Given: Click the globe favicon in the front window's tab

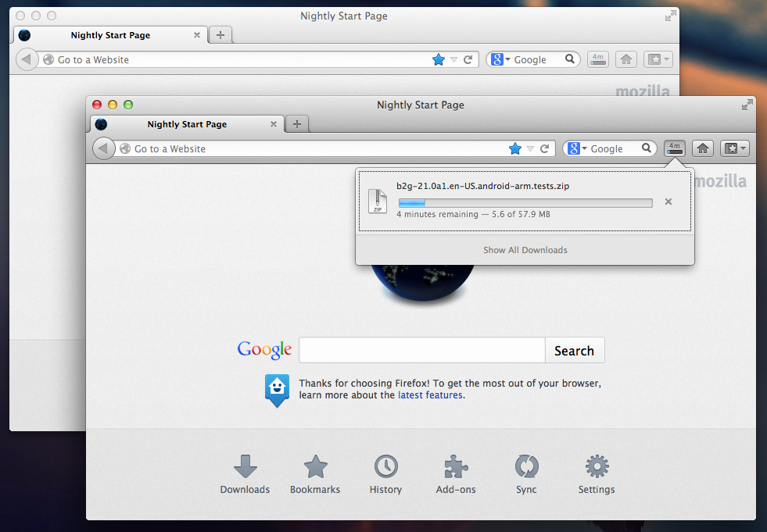Looking at the screenshot, I should 102,124.
